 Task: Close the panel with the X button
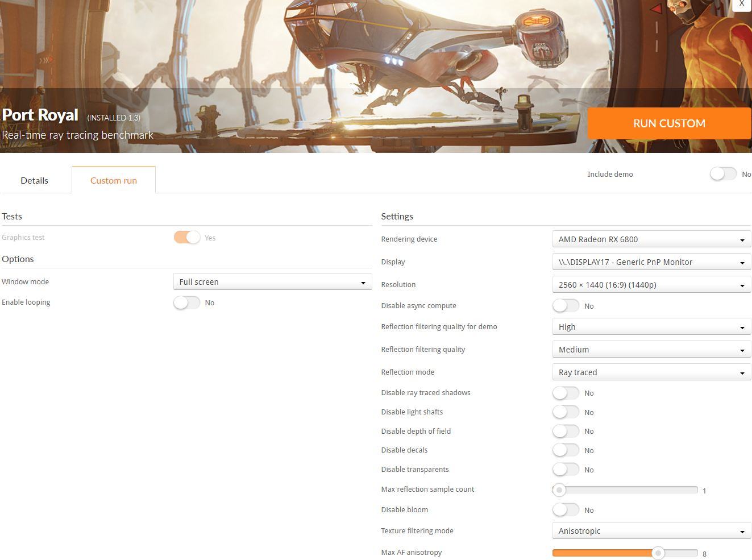742,4
